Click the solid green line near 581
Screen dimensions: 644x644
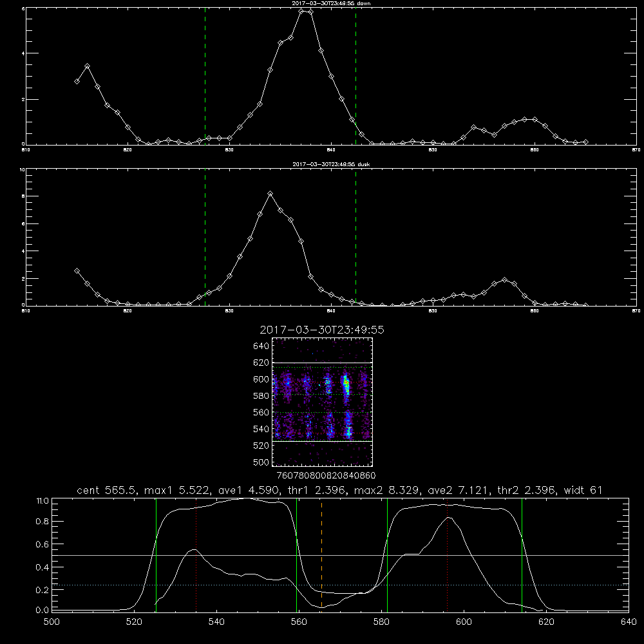click(x=387, y=554)
